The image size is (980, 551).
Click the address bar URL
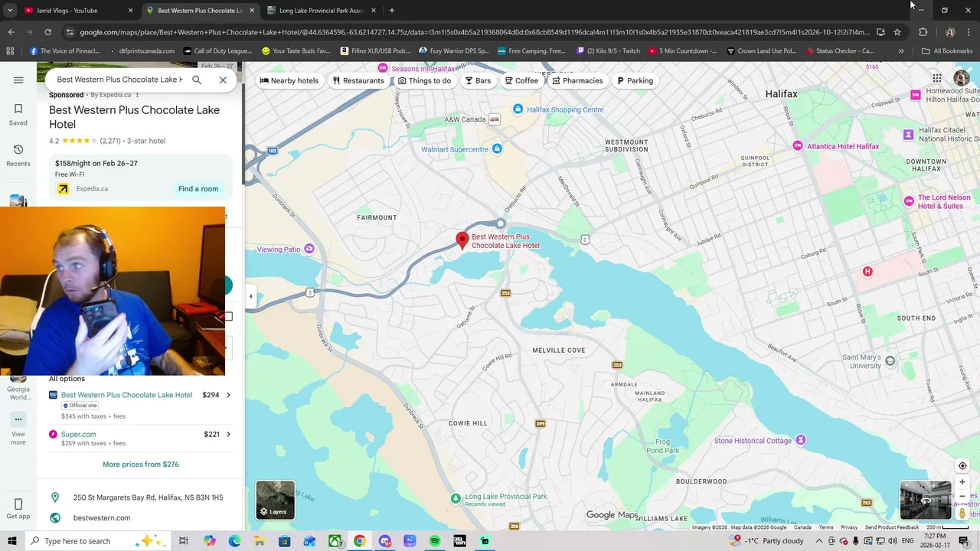(475, 32)
